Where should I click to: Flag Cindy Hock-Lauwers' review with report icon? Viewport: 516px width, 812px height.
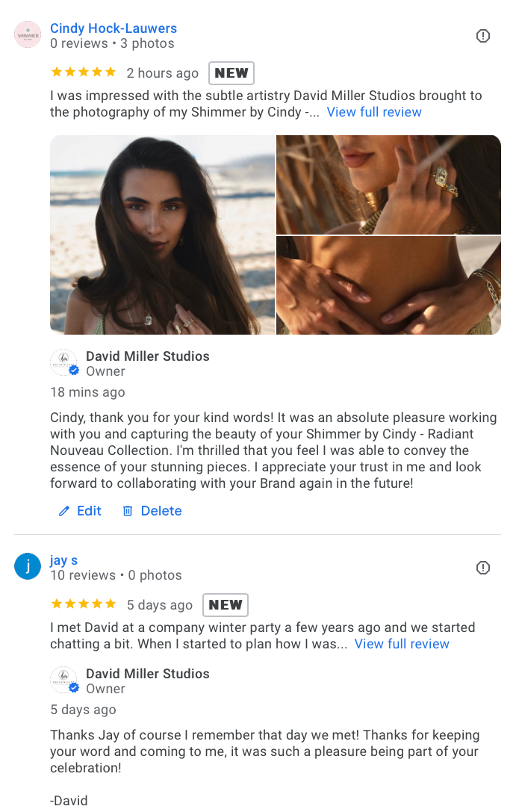coord(482,36)
